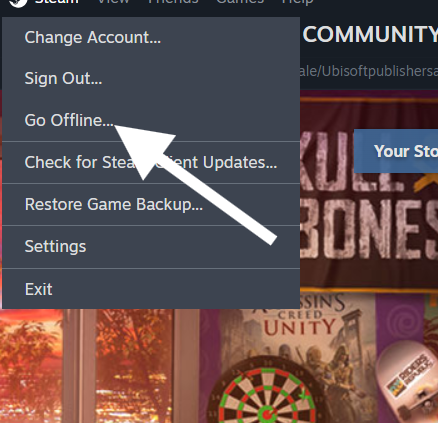Open the View menu
The height and width of the screenshot is (423, 438).
113,2
